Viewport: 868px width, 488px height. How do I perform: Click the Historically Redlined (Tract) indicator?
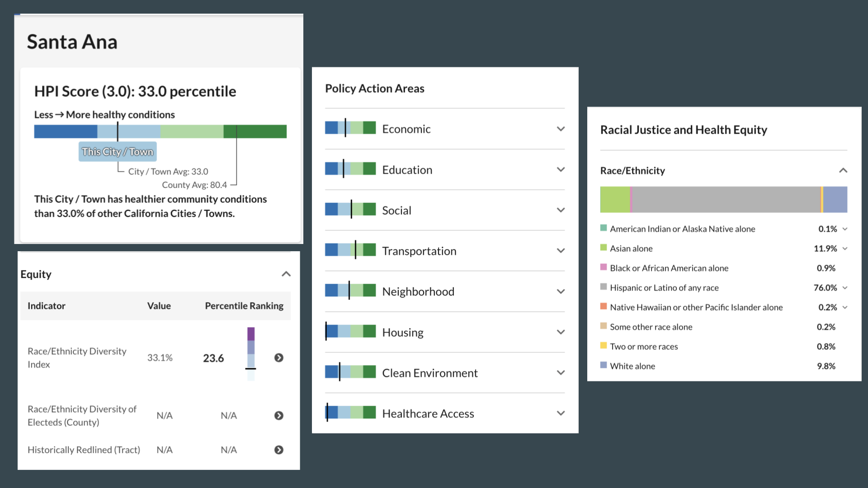pyautogui.click(x=84, y=450)
